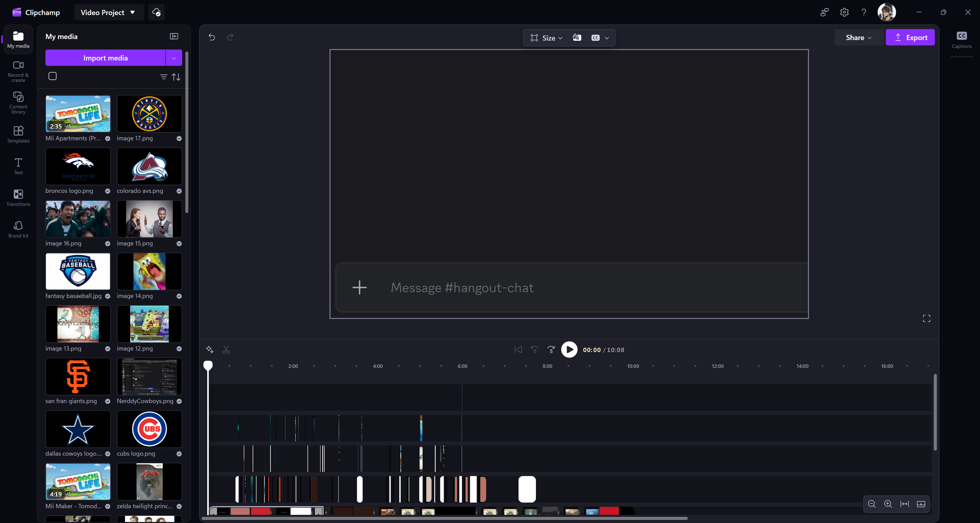Screen dimensions: 980x523
Task: Click the checkmark beside image 12.png
Action: (179, 348)
